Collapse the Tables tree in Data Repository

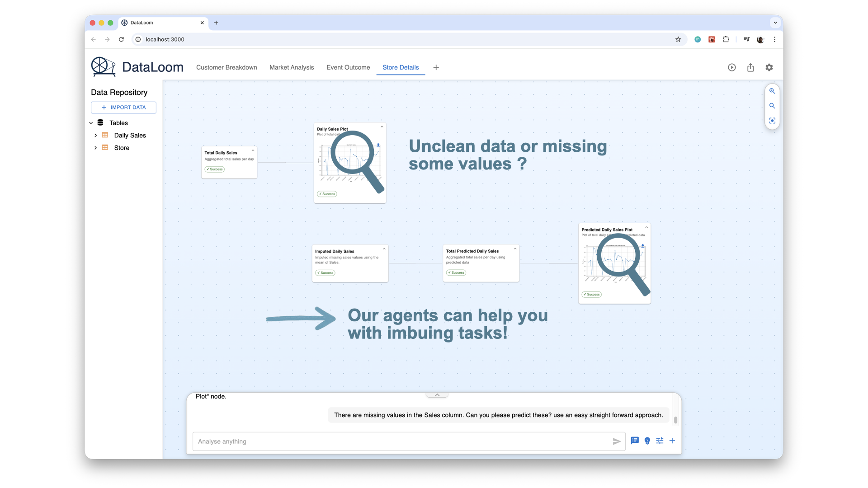tap(91, 122)
